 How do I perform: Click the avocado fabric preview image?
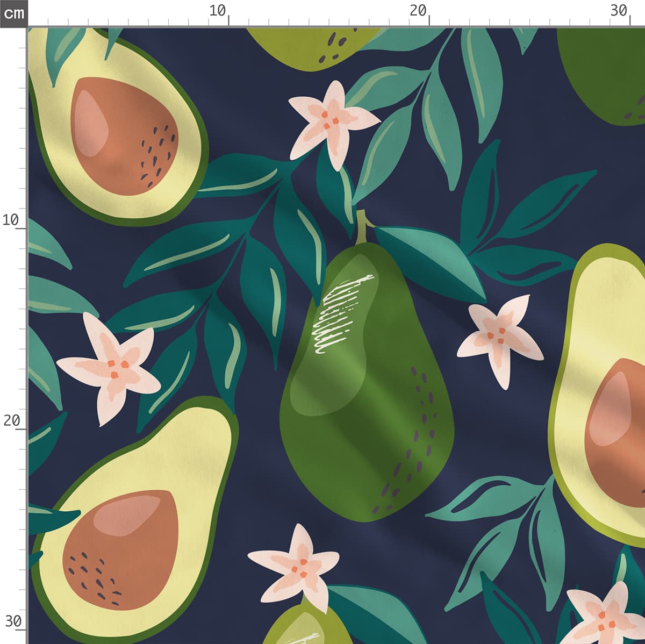coord(336,336)
